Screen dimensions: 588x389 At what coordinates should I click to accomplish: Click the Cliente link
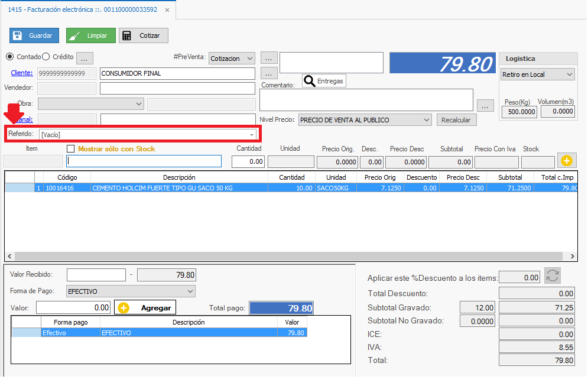[x=22, y=73]
